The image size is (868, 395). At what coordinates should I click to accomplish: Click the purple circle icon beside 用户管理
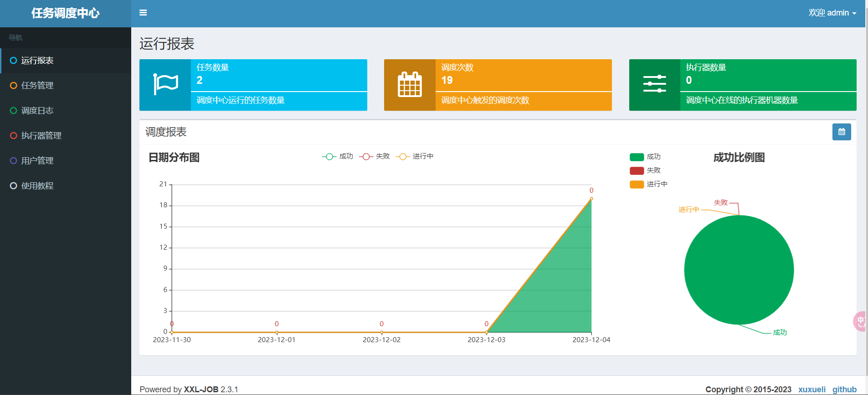tap(14, 161)
